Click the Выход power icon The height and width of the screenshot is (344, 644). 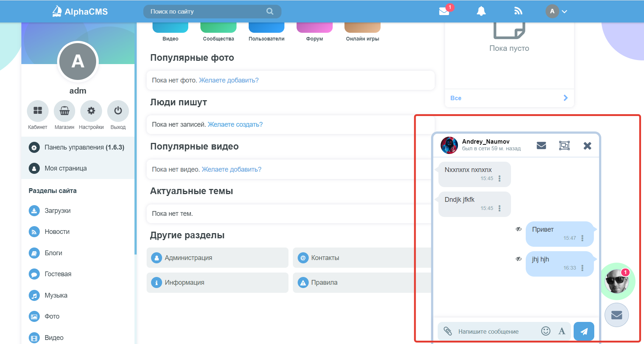click(x=118, y=111)
